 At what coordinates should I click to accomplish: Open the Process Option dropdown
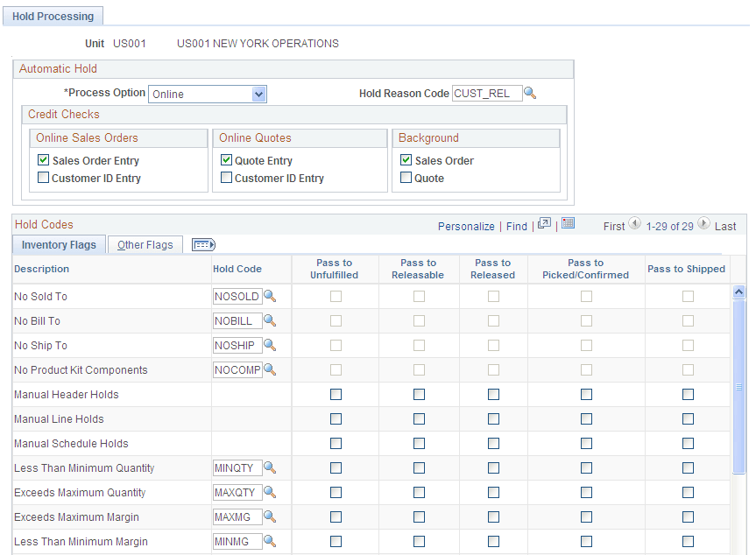(x=258, y=94)
